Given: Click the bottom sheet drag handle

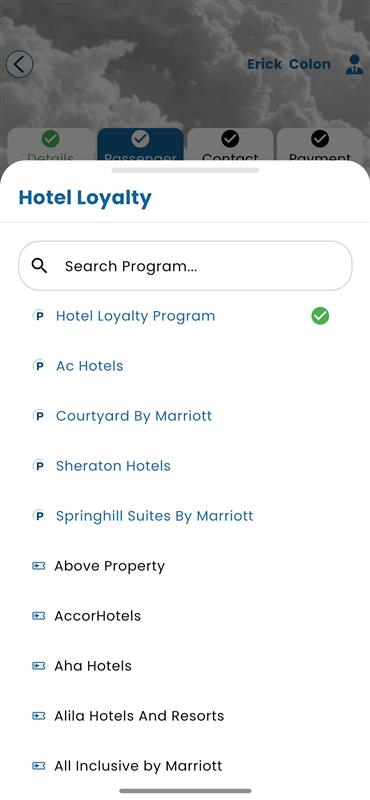Looking at the screenshot, I should 185,170.
